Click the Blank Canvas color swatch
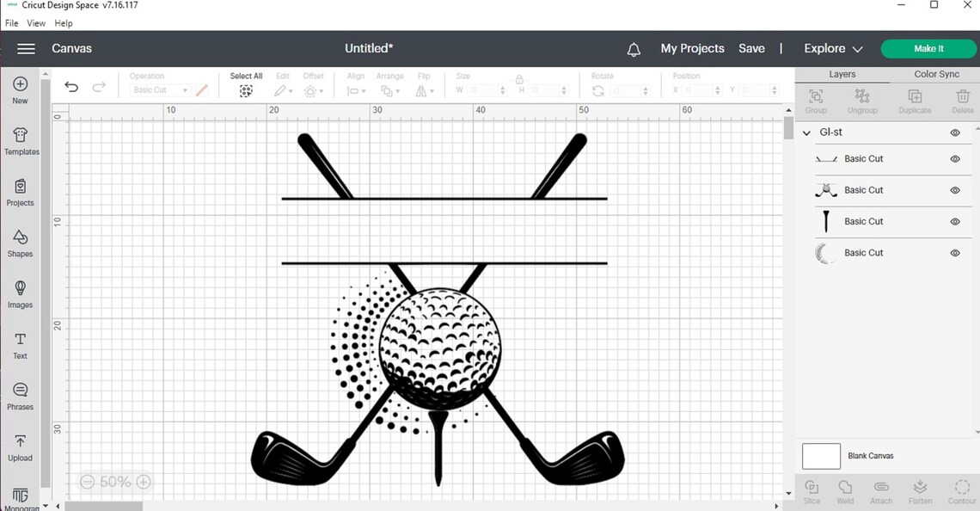The height and width of the screenshot is (511, 980). [820, 456]
